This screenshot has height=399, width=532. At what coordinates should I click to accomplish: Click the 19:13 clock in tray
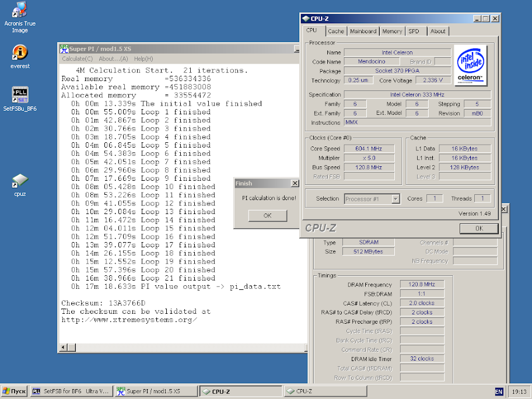pyautogui.click(x=519, y=391)
